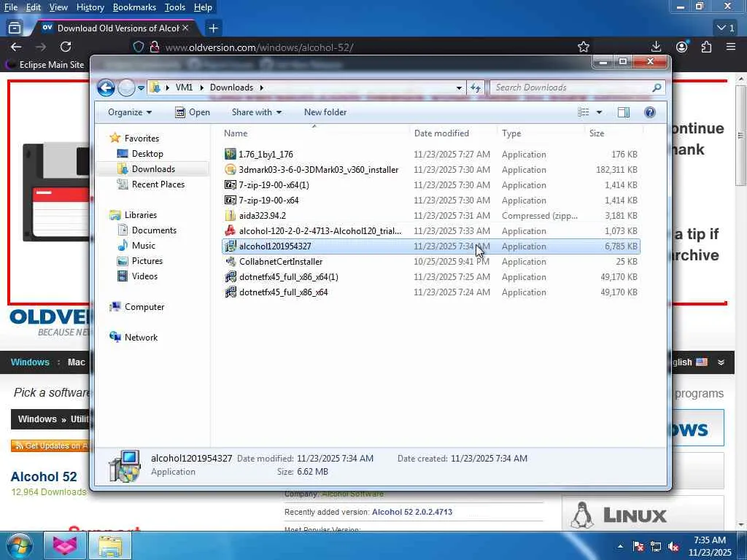Open the Music library

(x=143, y=246)
